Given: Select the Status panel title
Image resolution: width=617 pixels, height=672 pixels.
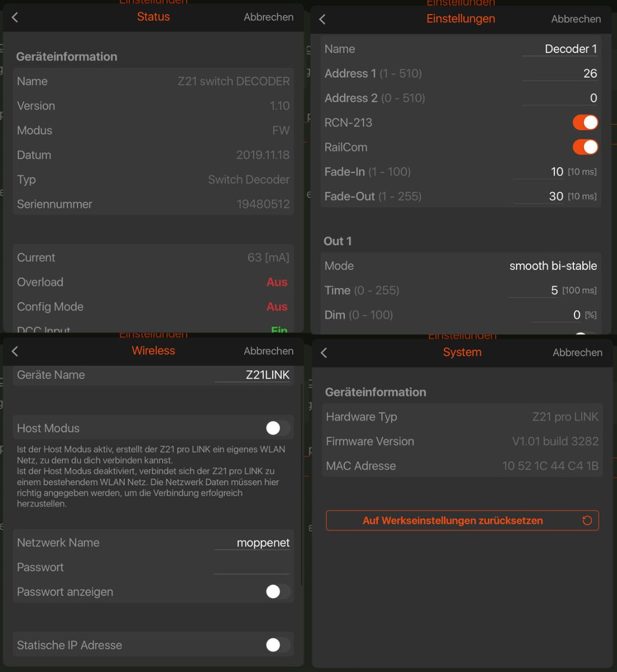Looking at the screenshot, I should pyautogui.click(x=154, y=17).
